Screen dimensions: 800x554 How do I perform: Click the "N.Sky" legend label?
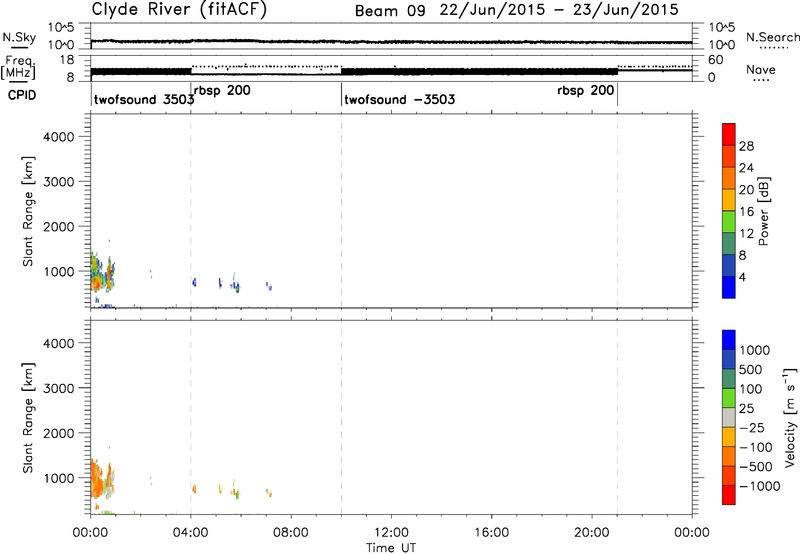(x=19, y=37)
